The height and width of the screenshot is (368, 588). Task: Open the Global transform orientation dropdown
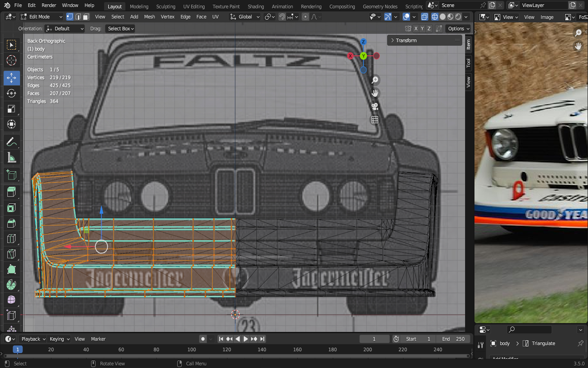245,17
